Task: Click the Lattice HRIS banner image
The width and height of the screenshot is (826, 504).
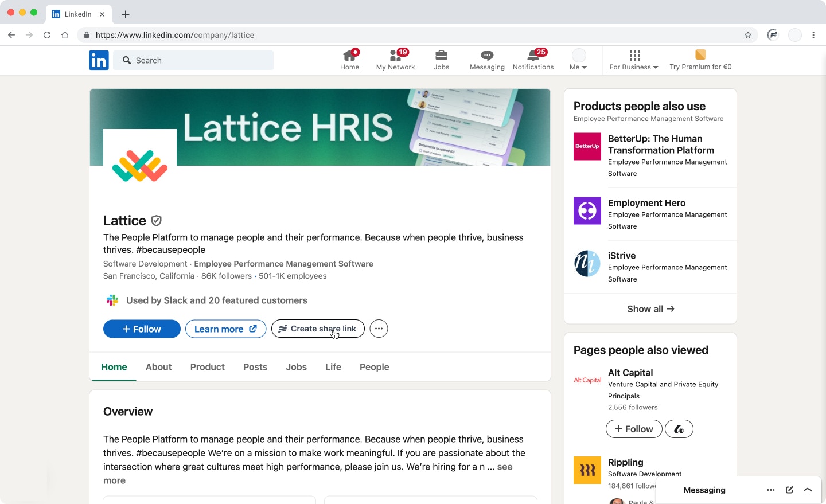Action: tap(320, 127)
